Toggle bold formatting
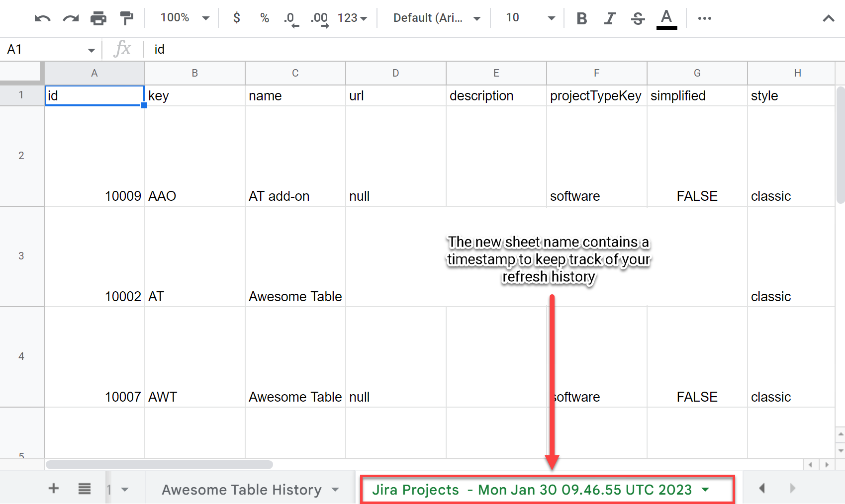Viewport: 845px width, 504px height. click(x=582, y=18)
